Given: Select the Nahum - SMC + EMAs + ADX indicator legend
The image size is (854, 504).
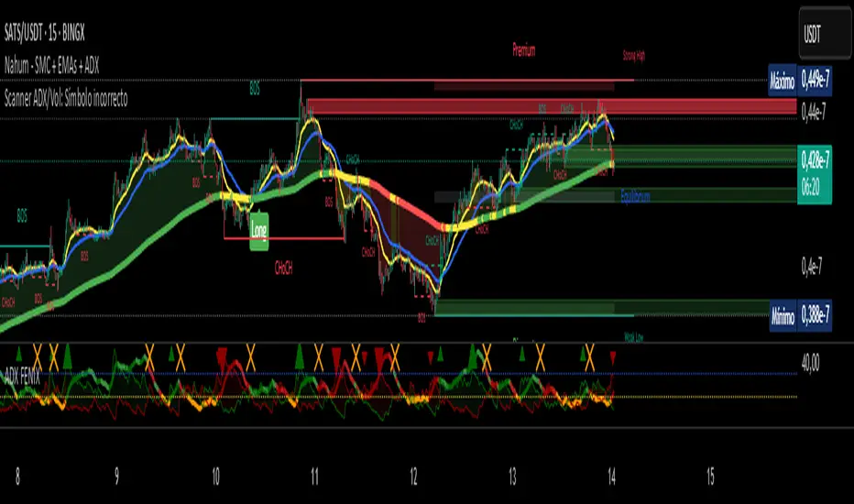Looking at the screenshot, I should pos(51,66).
